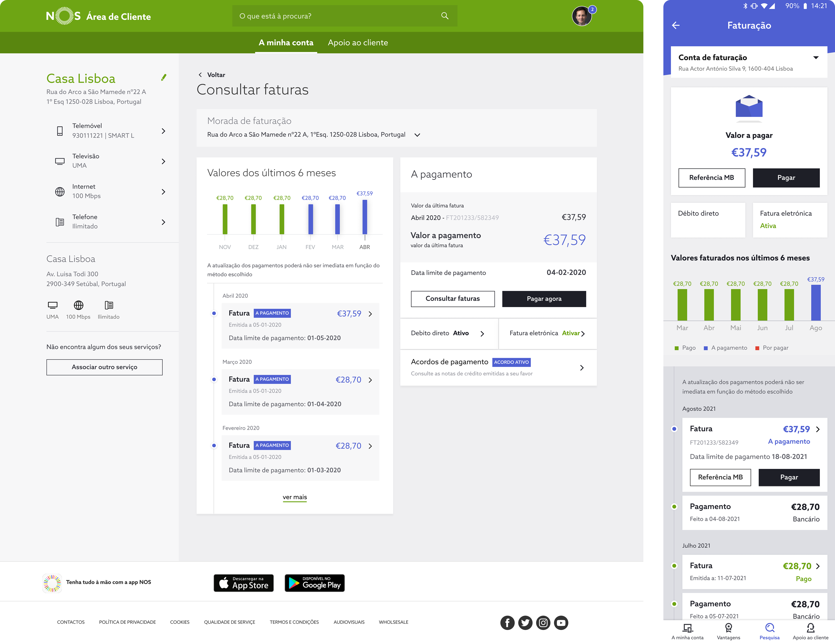Click the UMA television icon under Setúbal address

[x=52, y=305]
